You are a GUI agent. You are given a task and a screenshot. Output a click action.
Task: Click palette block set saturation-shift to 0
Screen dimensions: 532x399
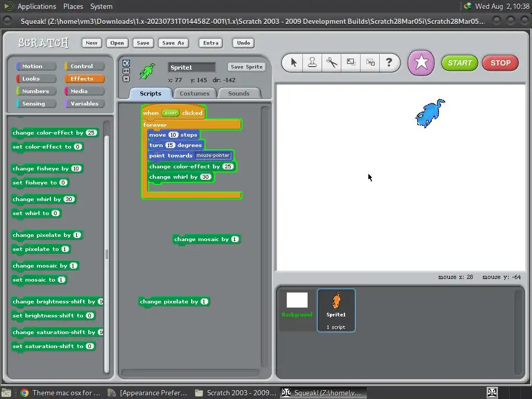click(x=54, y=347)
